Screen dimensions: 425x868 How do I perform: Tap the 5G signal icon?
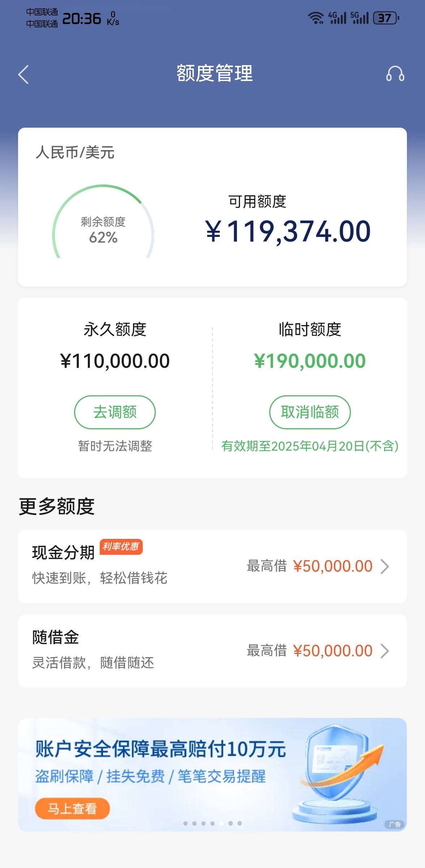tap(359, 18)
